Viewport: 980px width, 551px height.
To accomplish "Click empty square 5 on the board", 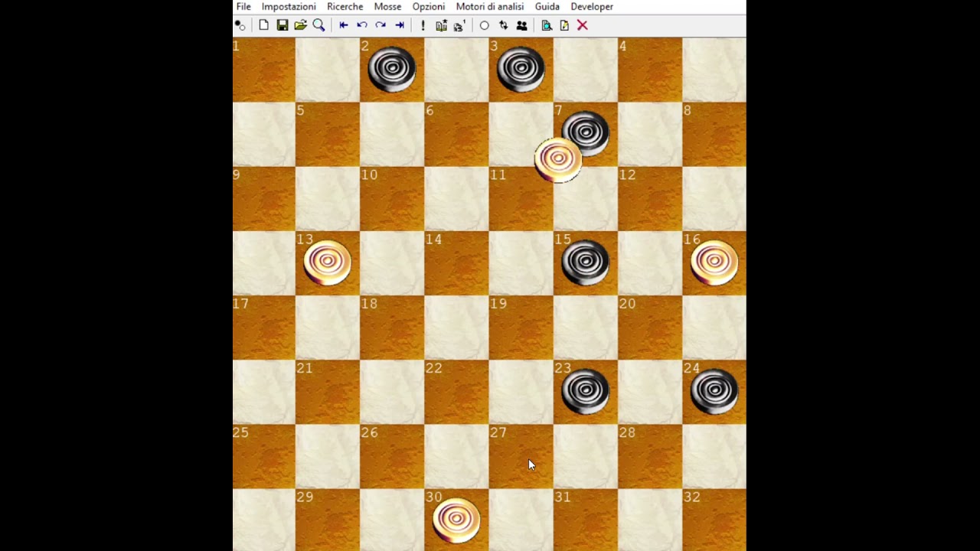I will 328,134.
